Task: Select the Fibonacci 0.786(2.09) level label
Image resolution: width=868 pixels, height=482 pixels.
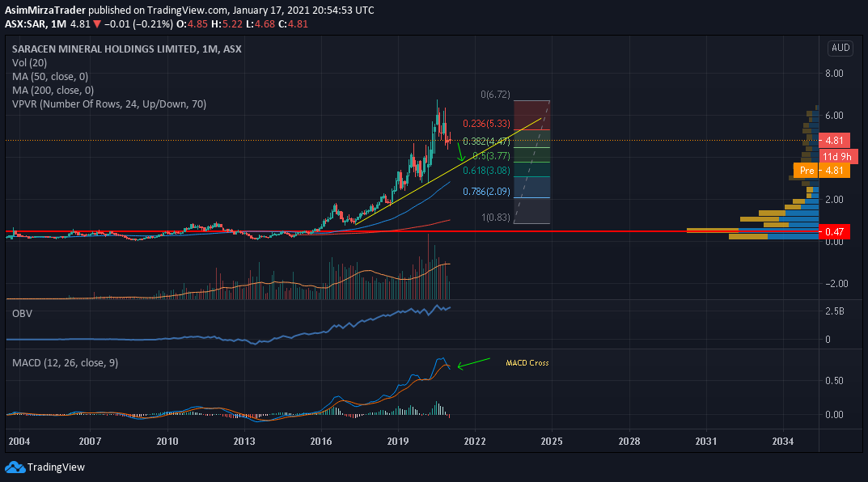Action: [487, 192]
